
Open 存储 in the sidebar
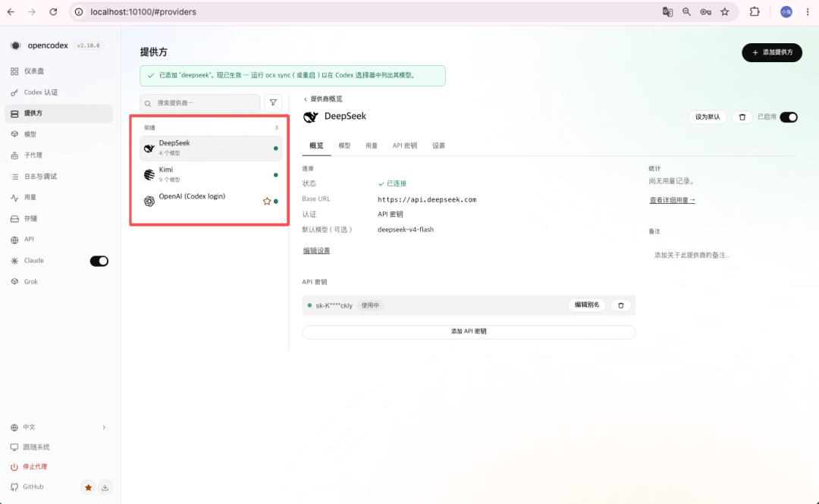(58, 218)
